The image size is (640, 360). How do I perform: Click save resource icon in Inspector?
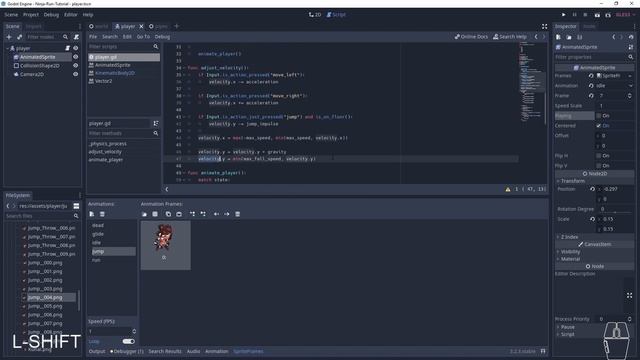click(x=580, y=37)
